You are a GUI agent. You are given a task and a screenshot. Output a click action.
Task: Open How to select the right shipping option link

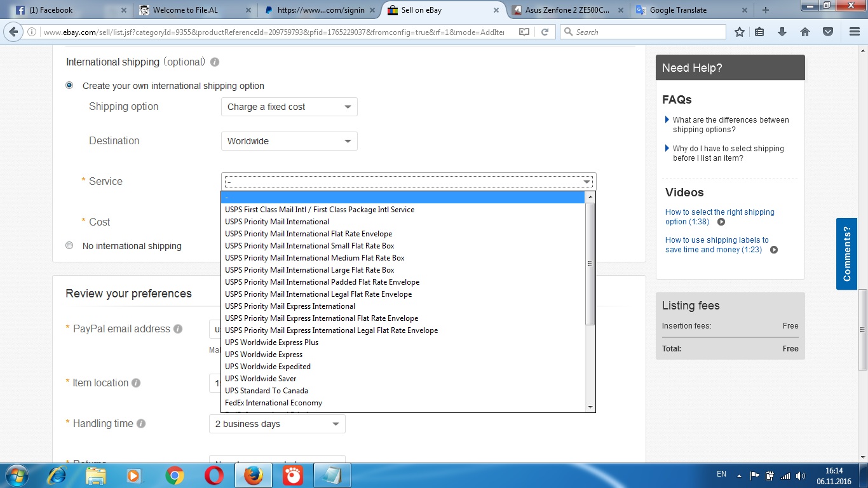[719, 217]
